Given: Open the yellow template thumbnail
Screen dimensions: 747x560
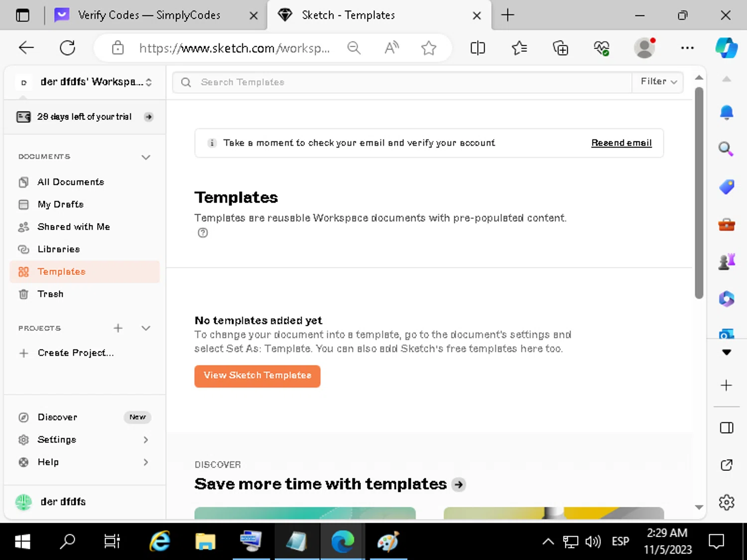Looking at the screenshot, I should [x=554, y=513].
